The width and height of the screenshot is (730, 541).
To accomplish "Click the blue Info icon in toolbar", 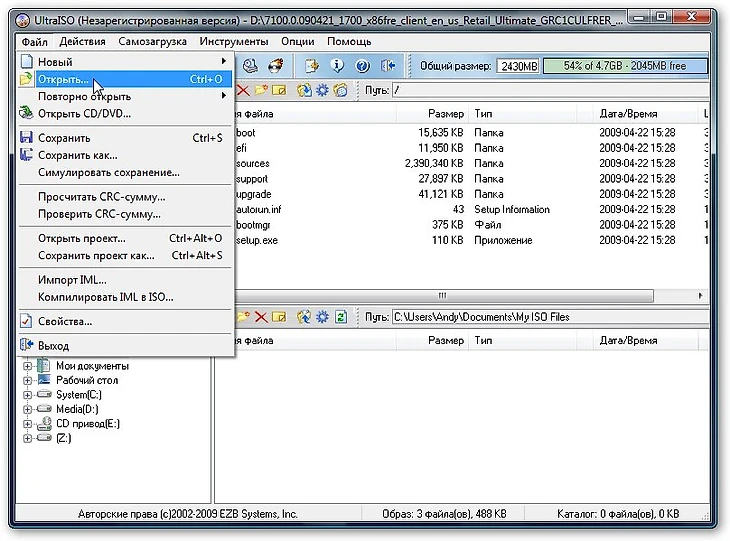I will click(338, 66).
